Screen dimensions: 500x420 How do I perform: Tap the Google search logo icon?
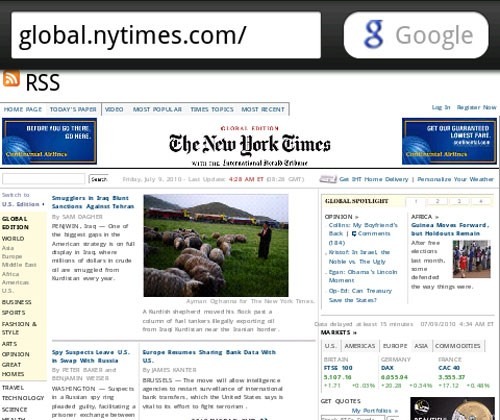pos(374,35)
